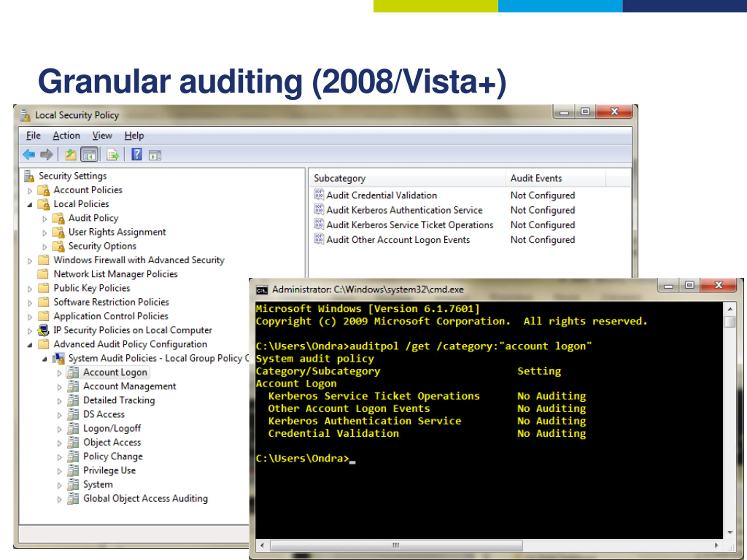747x560 pixels.
Task: Select Object Access in the tree
Action: (x=112, y=442)
